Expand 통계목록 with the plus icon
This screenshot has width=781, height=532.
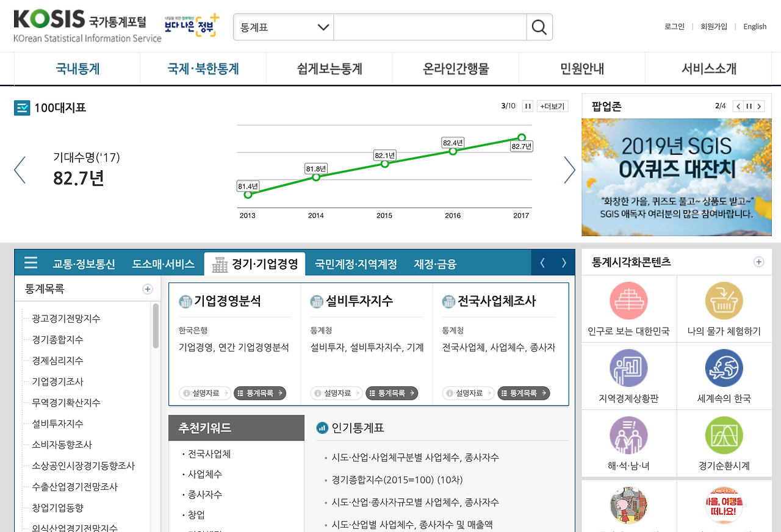[x=147, y=289]
